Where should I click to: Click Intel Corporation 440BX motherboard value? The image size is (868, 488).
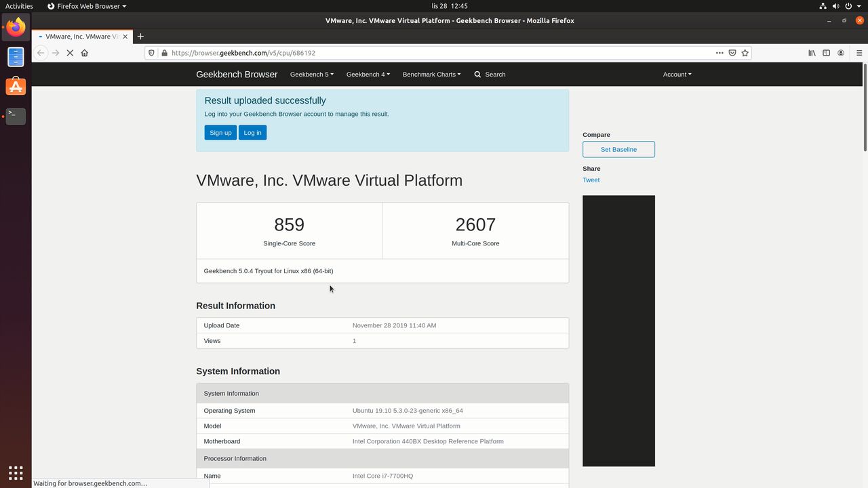(428, 441)
